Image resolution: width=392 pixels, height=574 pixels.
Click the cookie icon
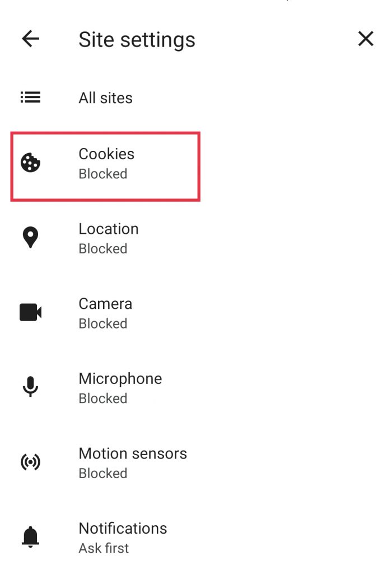pyautogui.click(x=31, y=163)
